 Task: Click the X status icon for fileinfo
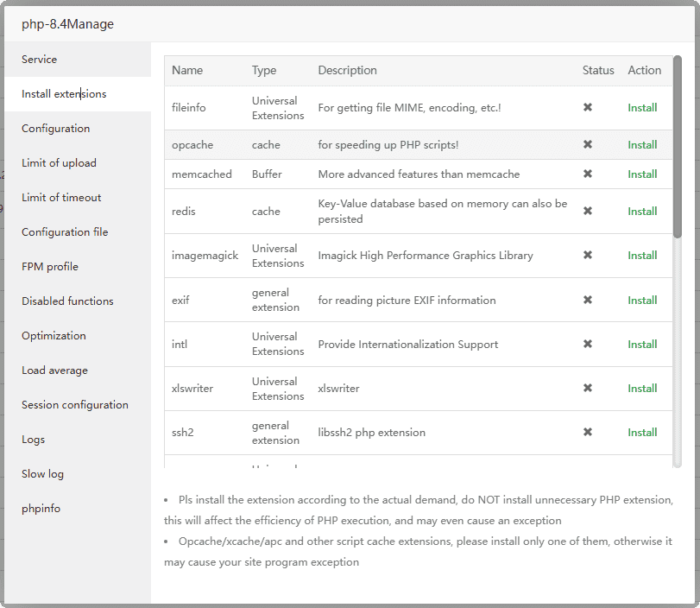coord(588,108)
